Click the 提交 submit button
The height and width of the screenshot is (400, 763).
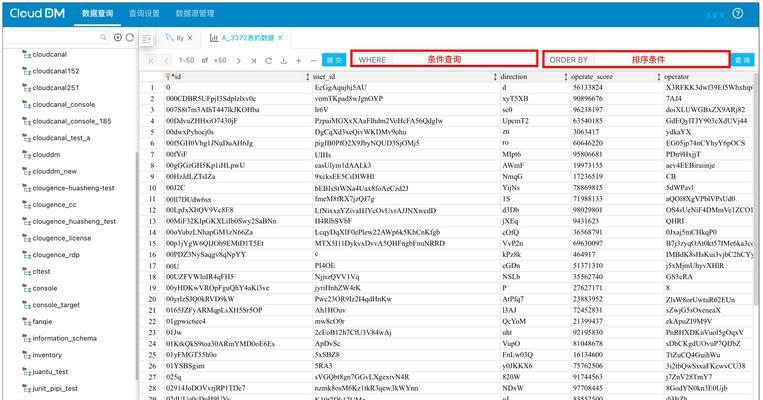pos(334,60)
